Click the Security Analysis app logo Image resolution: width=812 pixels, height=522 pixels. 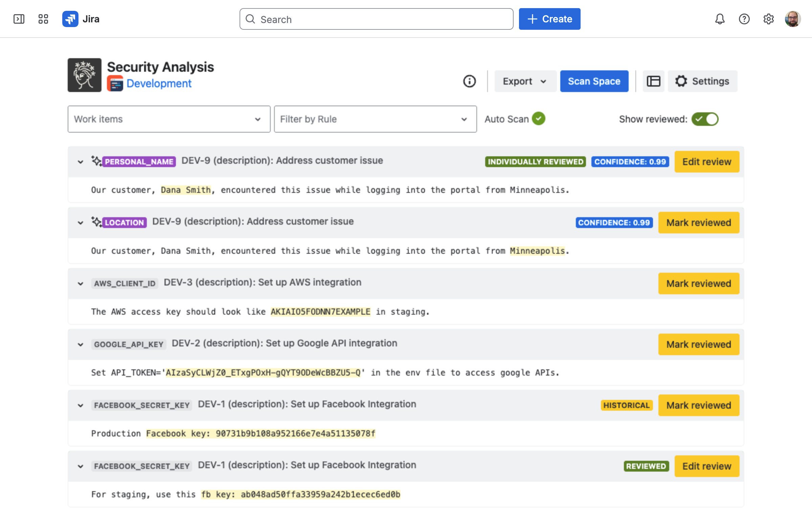pyautogui.click(x=84, y=75)
